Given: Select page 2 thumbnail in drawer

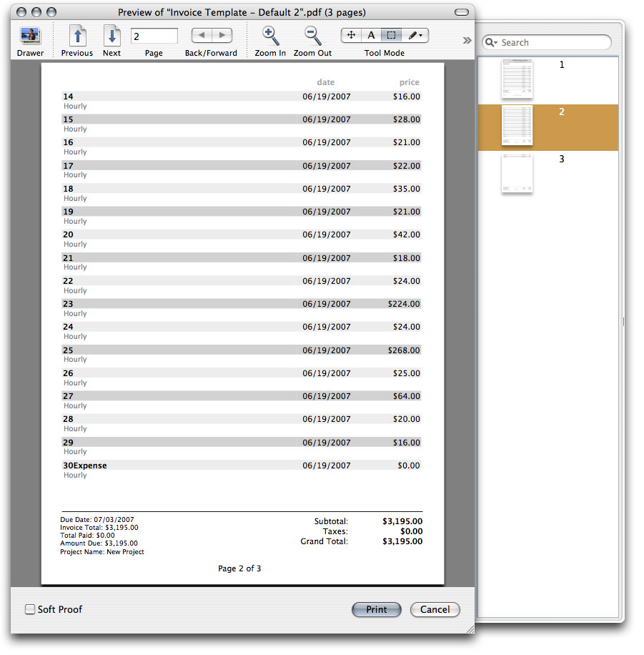Looking at the screenshot, I should 517,125.
